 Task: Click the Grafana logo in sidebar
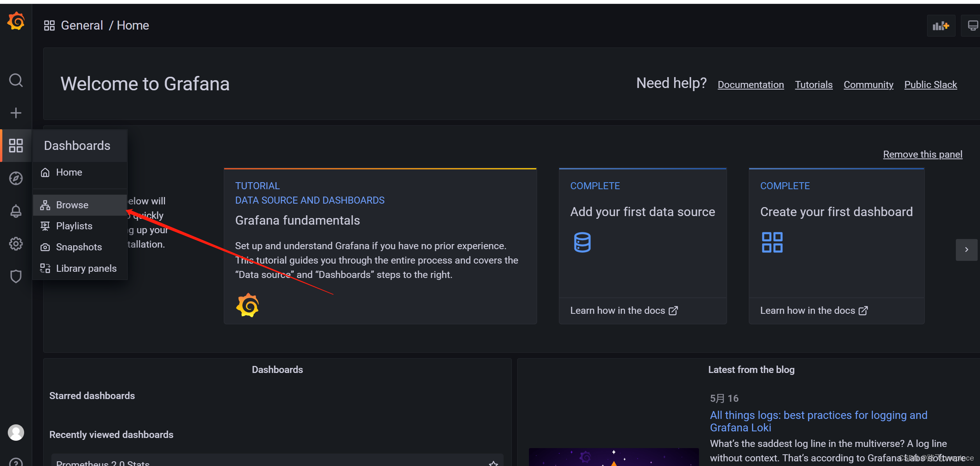click(x=16, y=21)
